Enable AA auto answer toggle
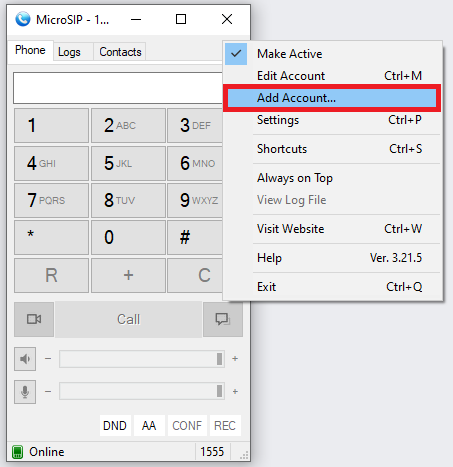 coord(149,426)
